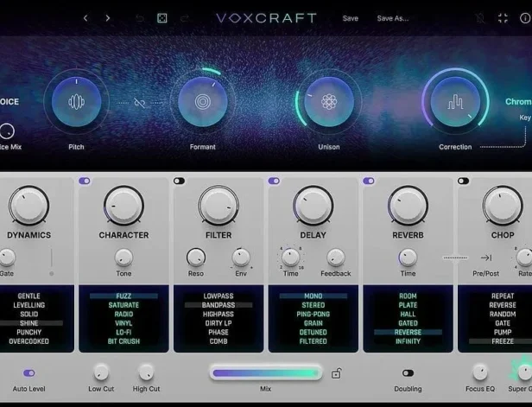Select INFINITY reverb type
Screen dimensions: 532x407
click(408, 341)
